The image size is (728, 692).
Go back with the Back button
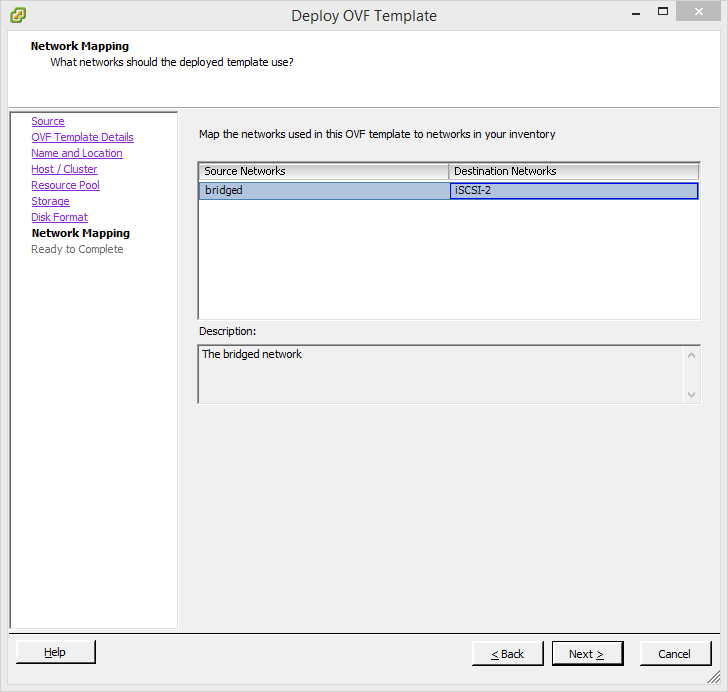(507, 654)
